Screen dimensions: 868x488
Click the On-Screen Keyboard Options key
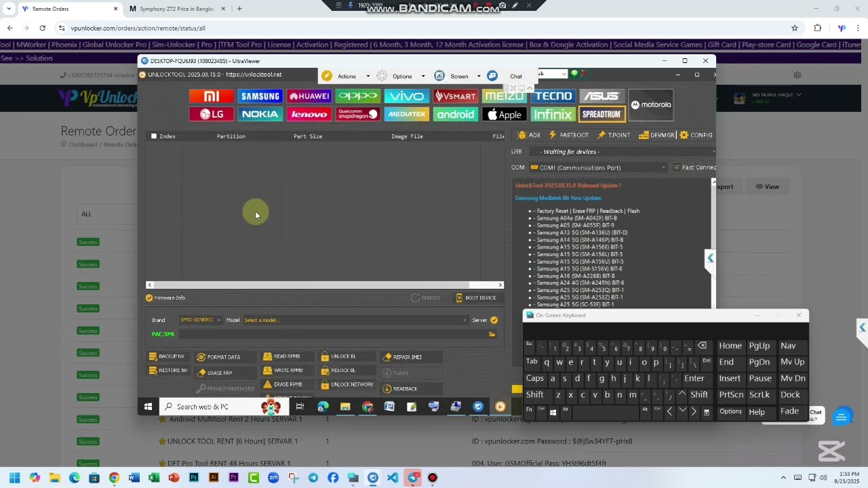[x=730, y=411]
